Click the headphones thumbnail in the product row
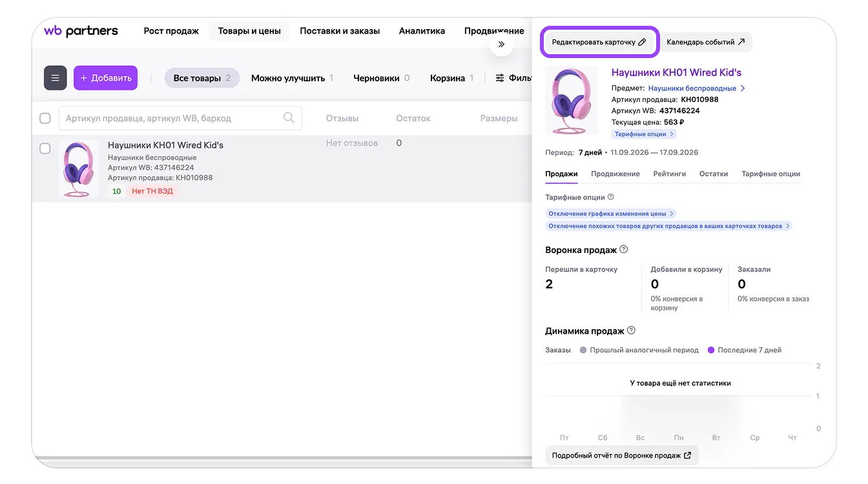This screenshot has height=484, width=868. tap(79, 169)
